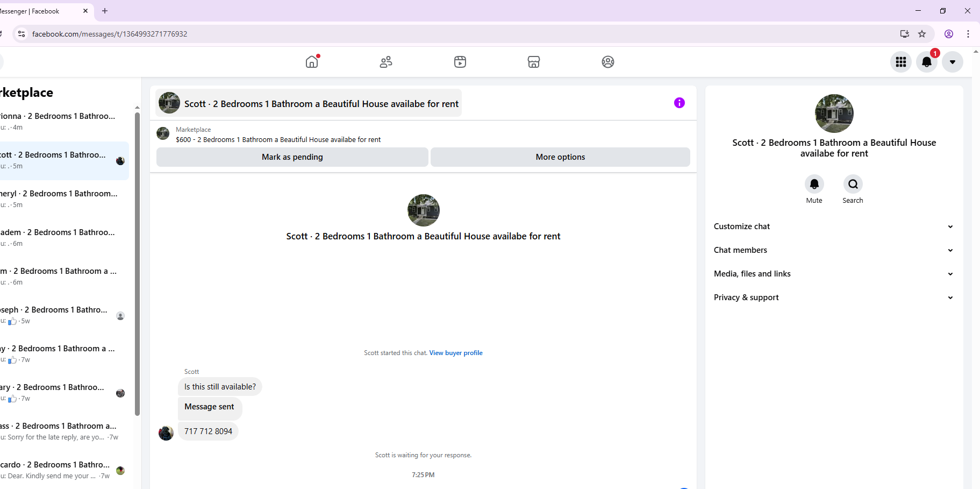The width and height of the screenshot is (980, 489).
Task: Open the Groups icon in top navigation
Action: [608, 62]
